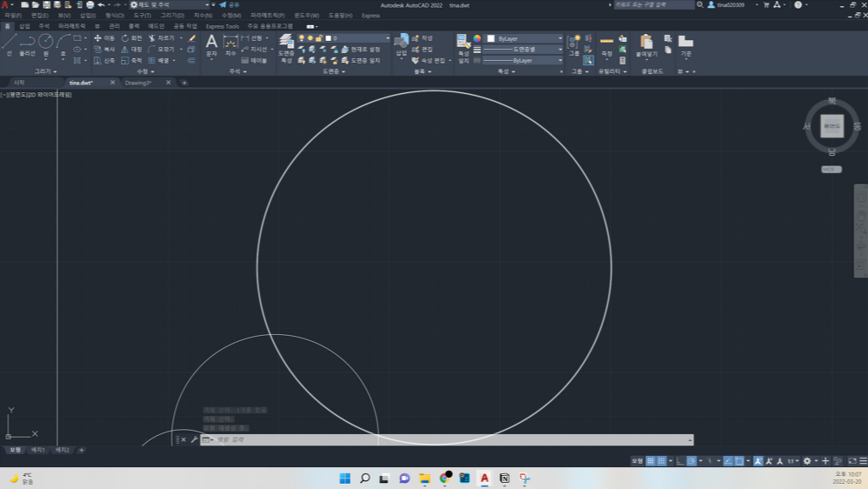Expand the Draw (그리기) panel

(x=45, y=71)
